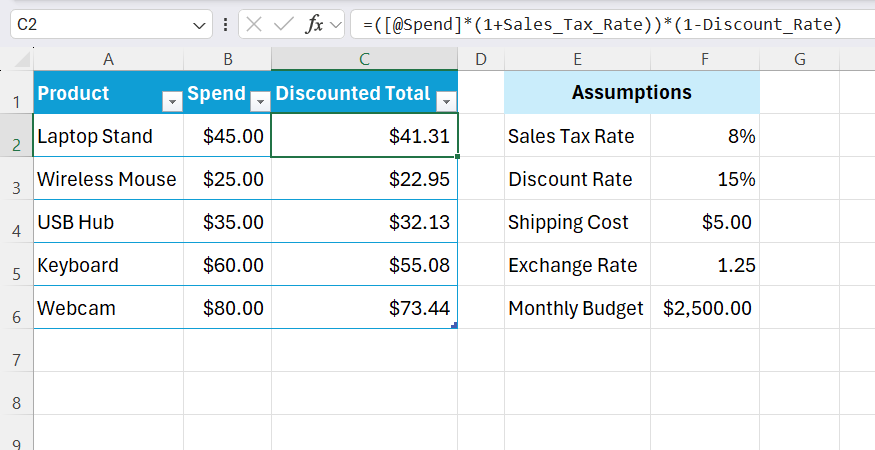Select the $32.13 discounted total cell
The height and width of the screenshot is (450, 875).
pos(364,222)
